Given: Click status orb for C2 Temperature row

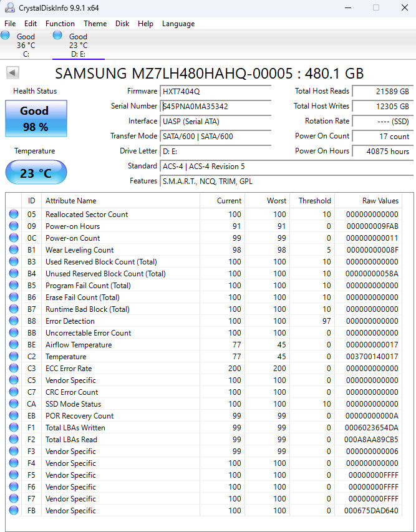Looking at the screenshot, I should [14, 356].
